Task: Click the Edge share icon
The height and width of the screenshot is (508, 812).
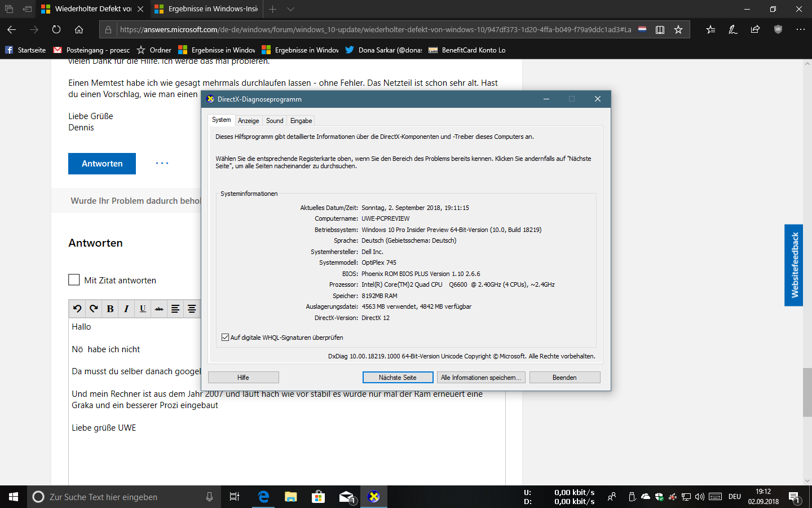Action: pyautogui.click(x=755, y=29)
